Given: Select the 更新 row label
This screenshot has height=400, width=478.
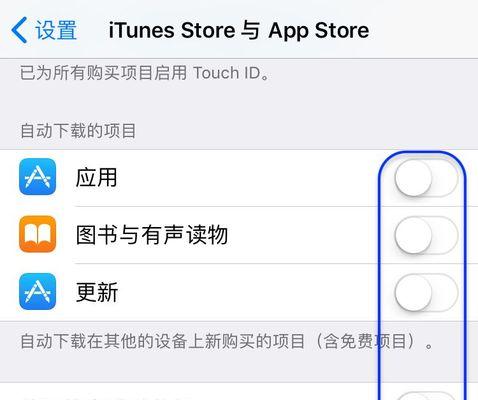Looking at the screenshot, I should (97, 292).
